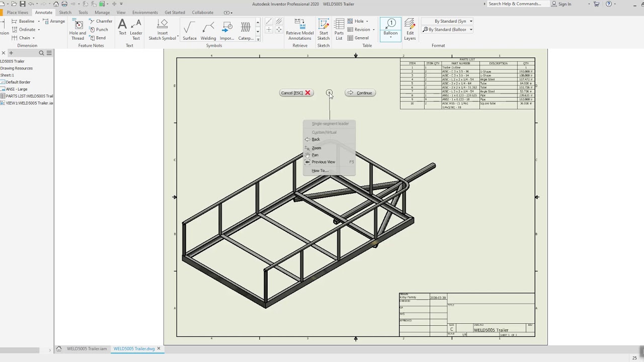Click Start Sketch in the ribbon
The image size is (644, 362).
(x=324, y=30)
